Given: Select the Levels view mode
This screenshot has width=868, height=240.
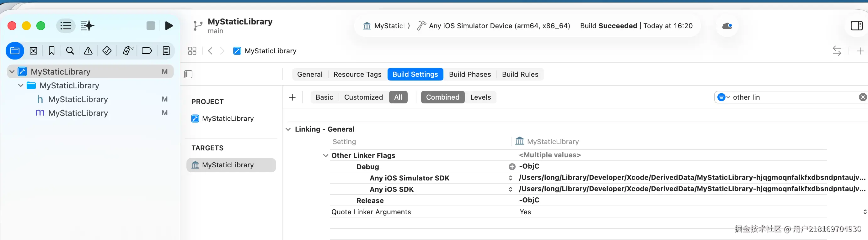Looking at the screenshot, I should (480, 97).
